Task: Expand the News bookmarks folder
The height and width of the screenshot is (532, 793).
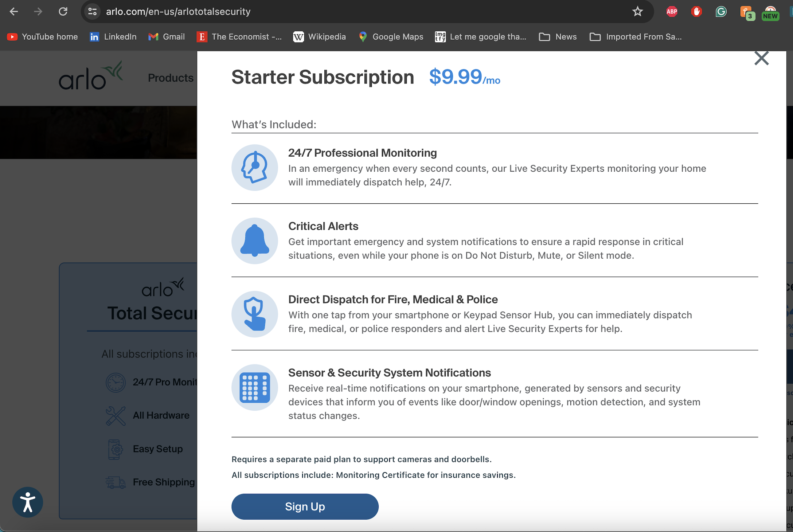Action: pyautogui.click(x=558, y=36)
